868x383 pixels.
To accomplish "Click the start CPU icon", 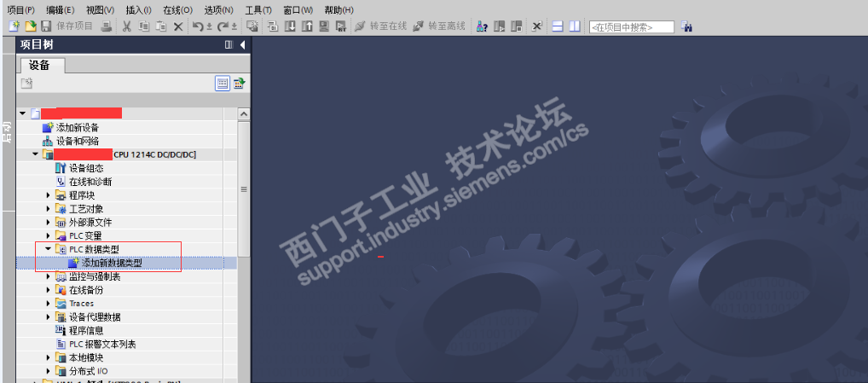I will click(500, 26).
